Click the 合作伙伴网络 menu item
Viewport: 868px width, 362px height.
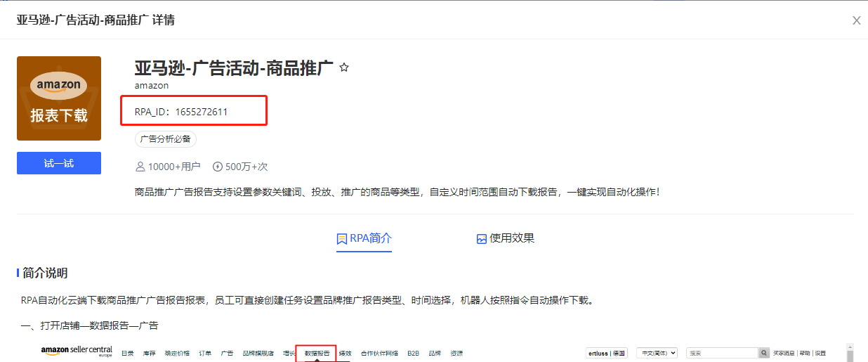click(379, 353)
